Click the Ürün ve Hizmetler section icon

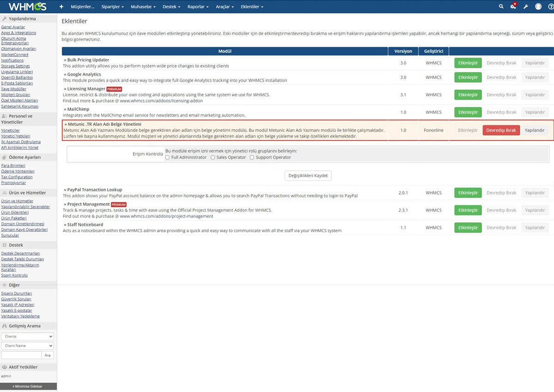4,193
